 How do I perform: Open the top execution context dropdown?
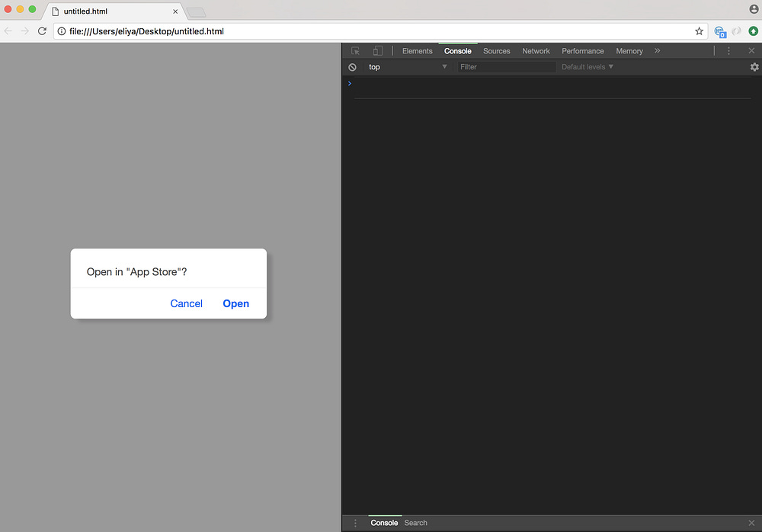pos(407,67)
